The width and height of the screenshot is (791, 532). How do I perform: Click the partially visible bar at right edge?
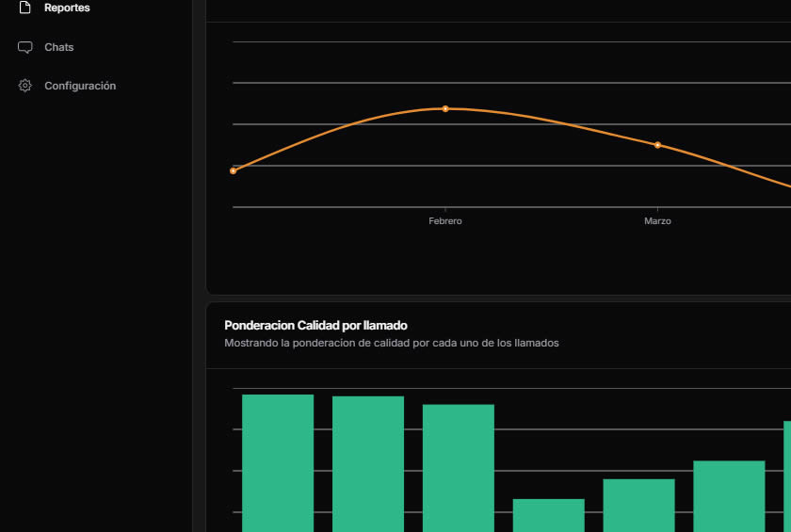[786, 476]
